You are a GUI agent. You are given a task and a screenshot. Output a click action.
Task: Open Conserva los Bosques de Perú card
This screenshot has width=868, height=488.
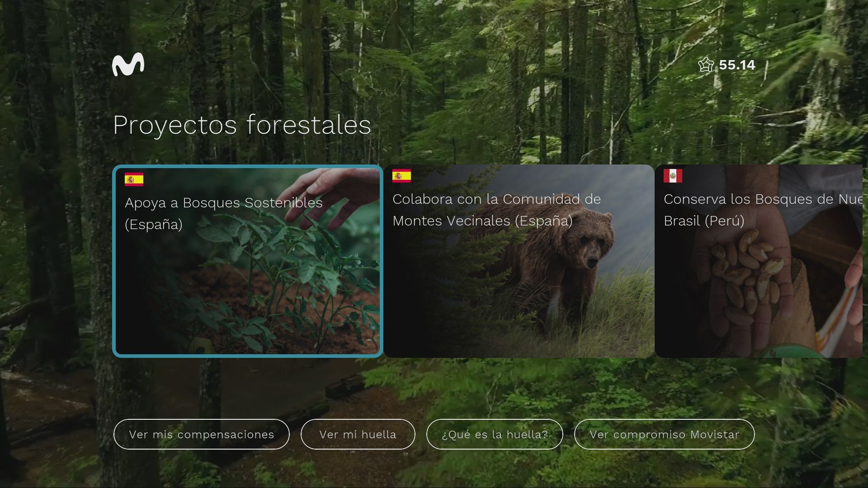point(762,260)
